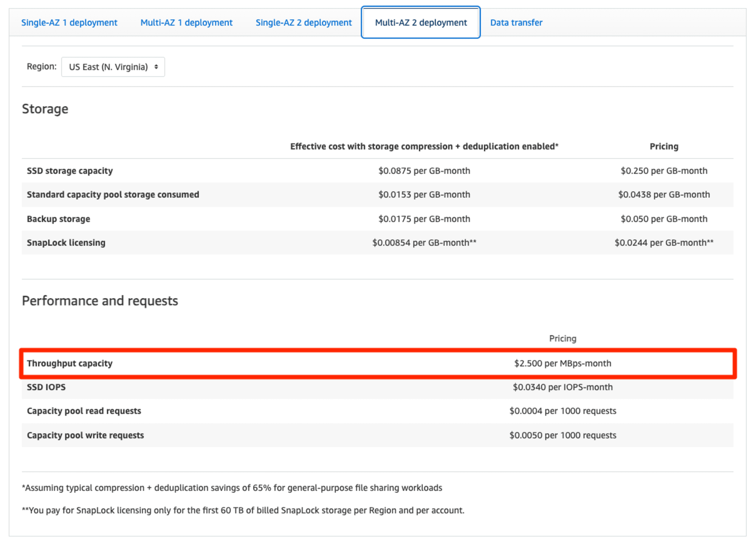Screen dimensions: 756x544
Task: Select Capacity pool write requests label
Action: coord(85,435)
